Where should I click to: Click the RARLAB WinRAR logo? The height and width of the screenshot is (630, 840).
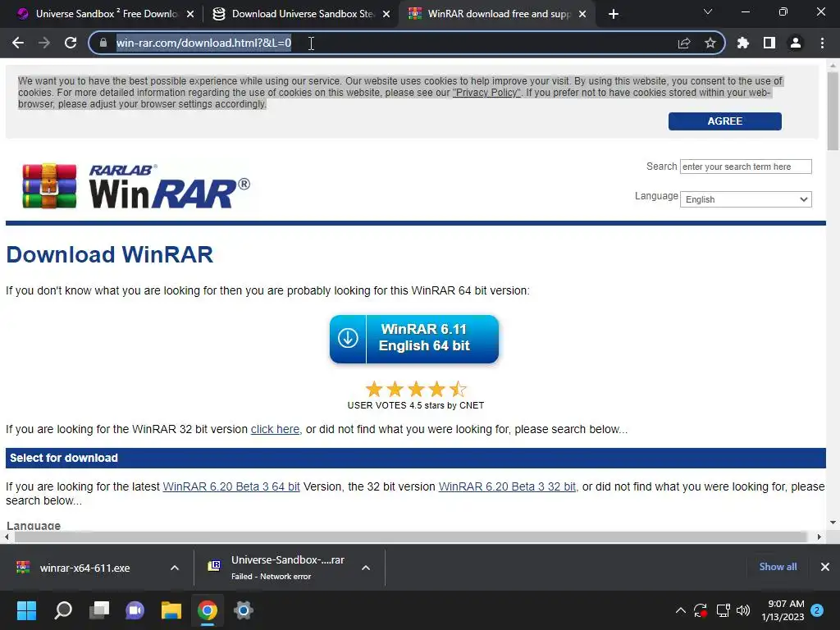tap(135, 186)
